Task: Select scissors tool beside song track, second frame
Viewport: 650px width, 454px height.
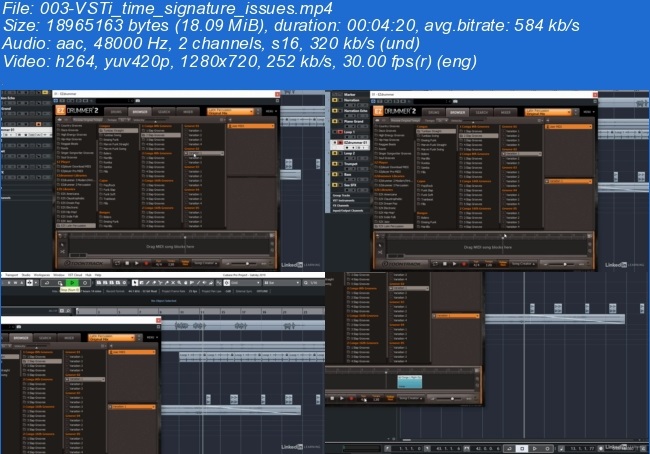Action: tap(380, 252)
